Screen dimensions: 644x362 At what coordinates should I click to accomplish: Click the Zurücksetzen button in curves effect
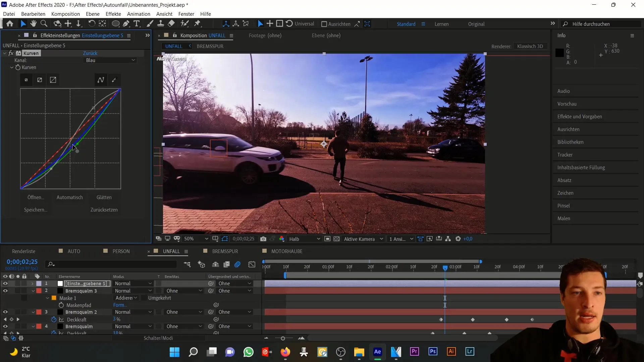coord(104,209)
